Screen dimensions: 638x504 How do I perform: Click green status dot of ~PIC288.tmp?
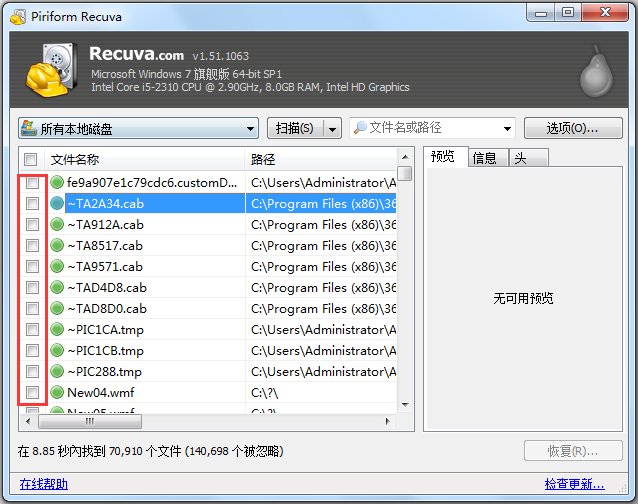tap(57, 371)
